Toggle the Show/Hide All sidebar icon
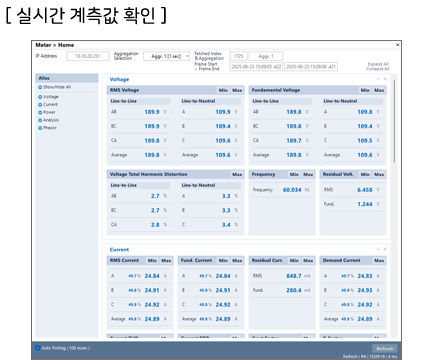 point(40,87)
